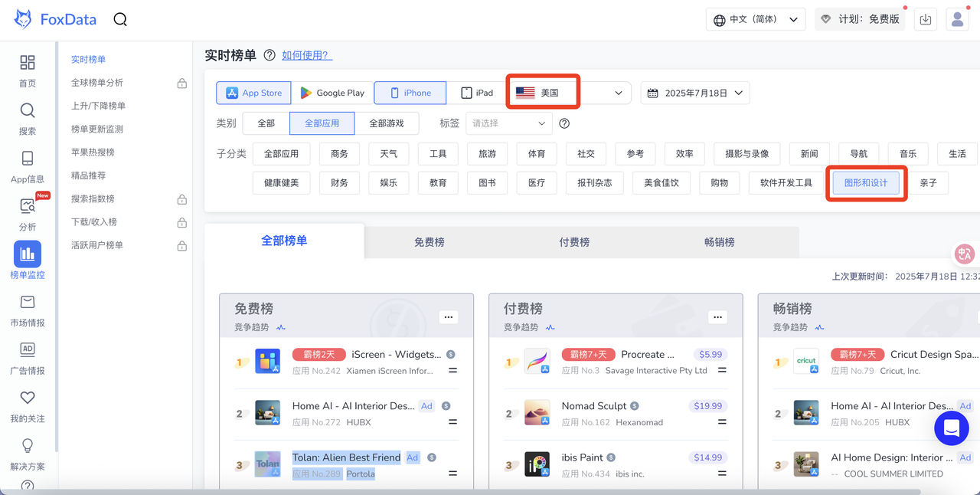Open 上升/下降榜单 in the submenu
Screen dimensions: 980x495
point(98,106)
